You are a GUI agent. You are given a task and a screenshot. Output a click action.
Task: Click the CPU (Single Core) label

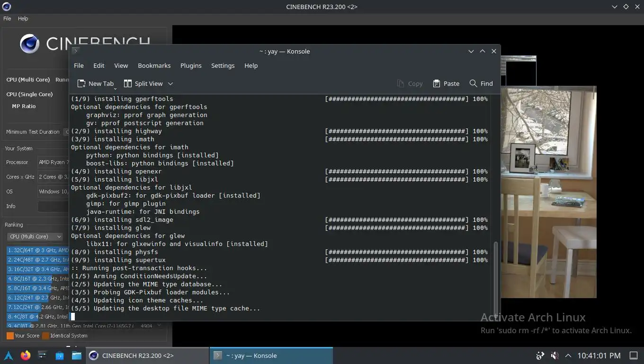coord(29,94)
